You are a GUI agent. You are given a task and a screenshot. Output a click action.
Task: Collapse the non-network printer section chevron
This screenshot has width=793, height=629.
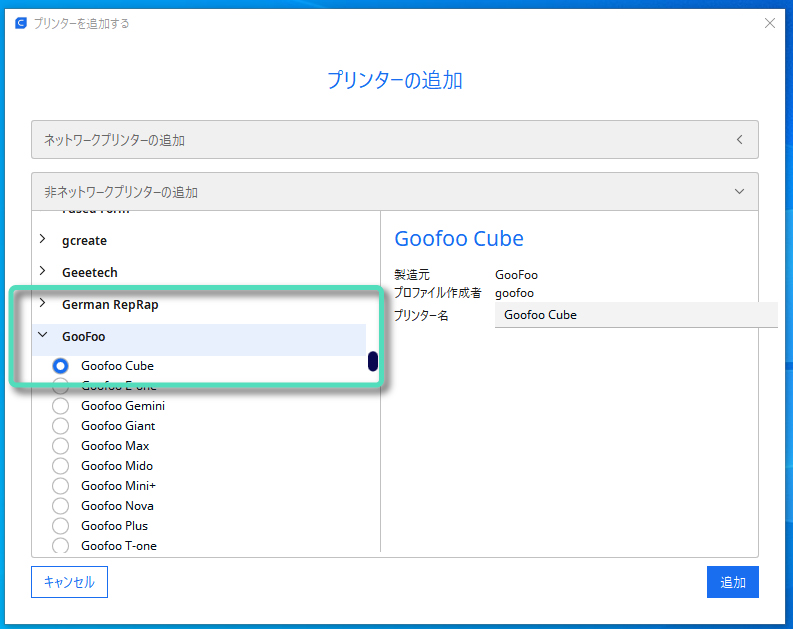tap(739, 192)
